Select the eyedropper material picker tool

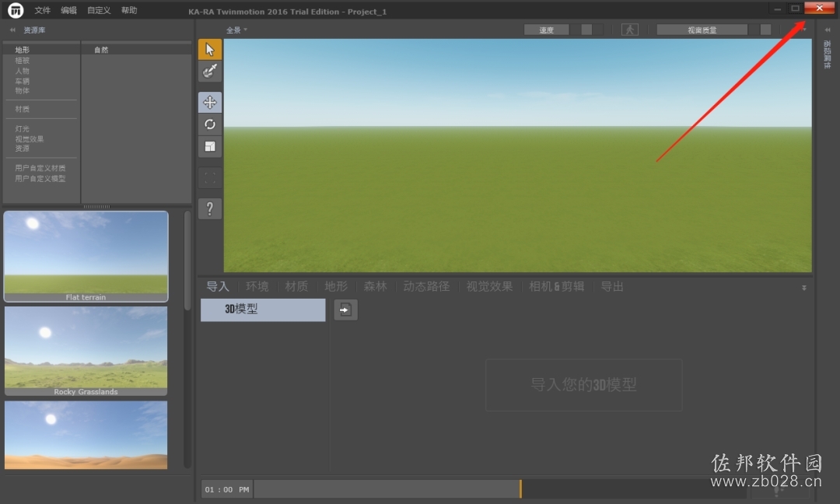pyautogui.click(x=209, y=71)
